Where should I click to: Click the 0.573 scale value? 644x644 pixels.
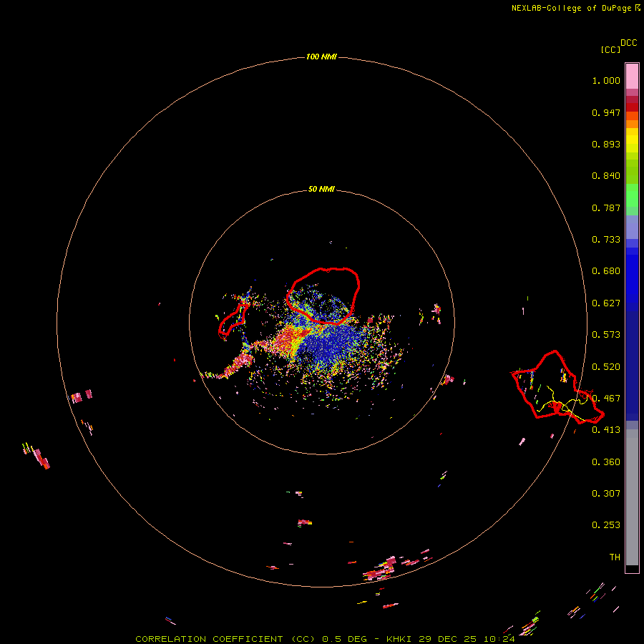click(x=606, y=335)
